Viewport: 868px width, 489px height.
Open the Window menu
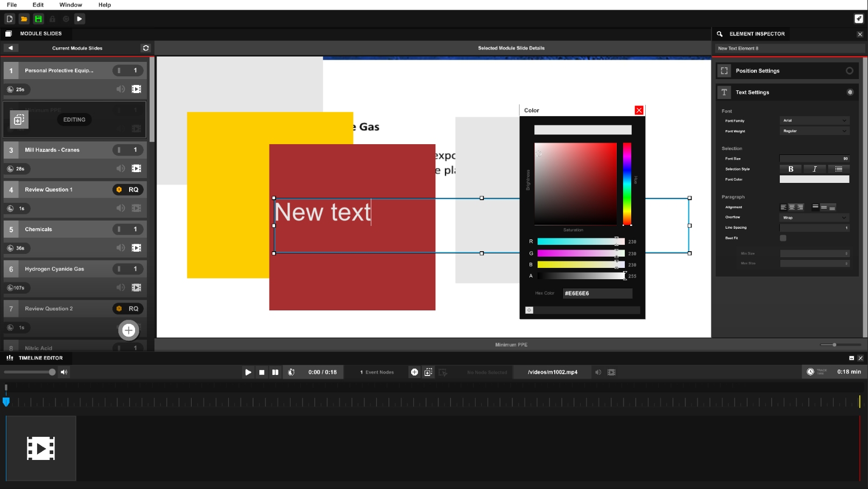coord(70,5)
